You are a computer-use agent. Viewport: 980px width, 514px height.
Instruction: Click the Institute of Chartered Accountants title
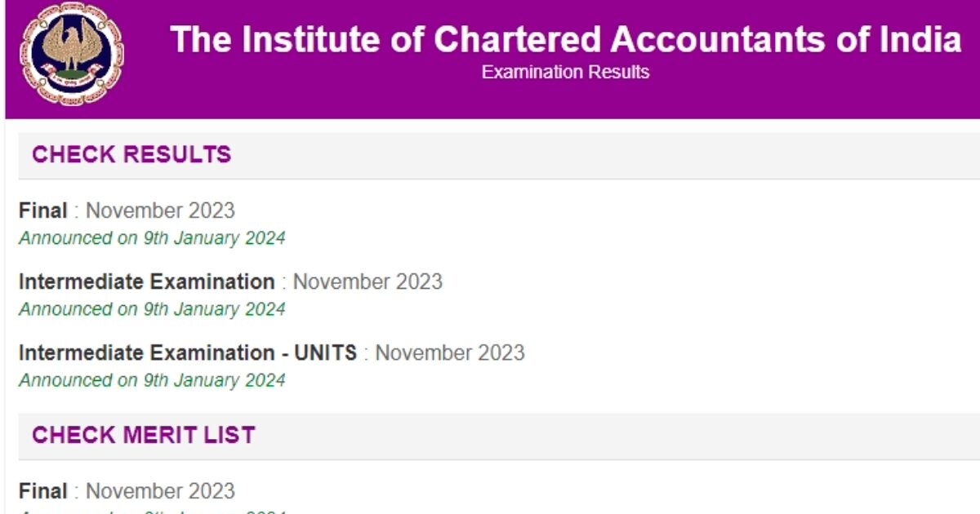point(564,39)
